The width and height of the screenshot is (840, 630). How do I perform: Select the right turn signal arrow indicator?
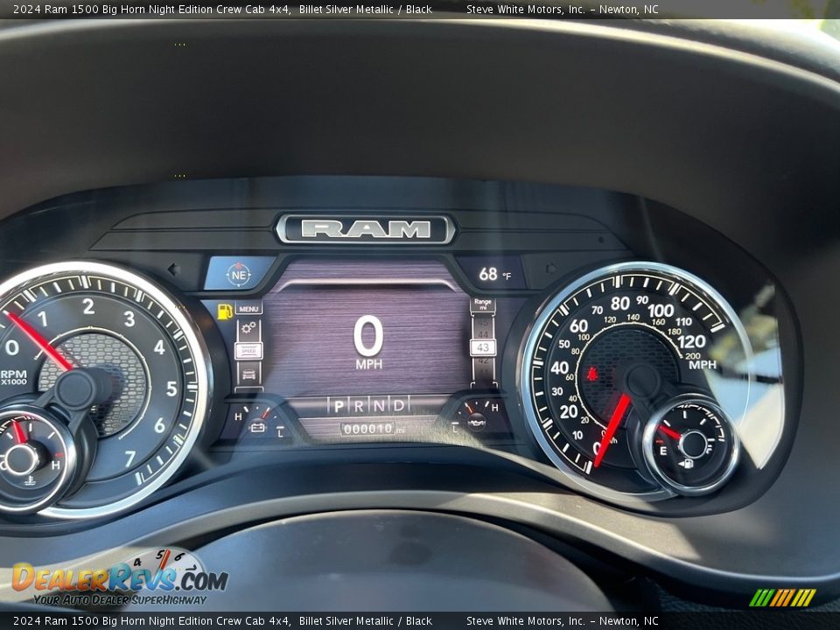(551, 268)
